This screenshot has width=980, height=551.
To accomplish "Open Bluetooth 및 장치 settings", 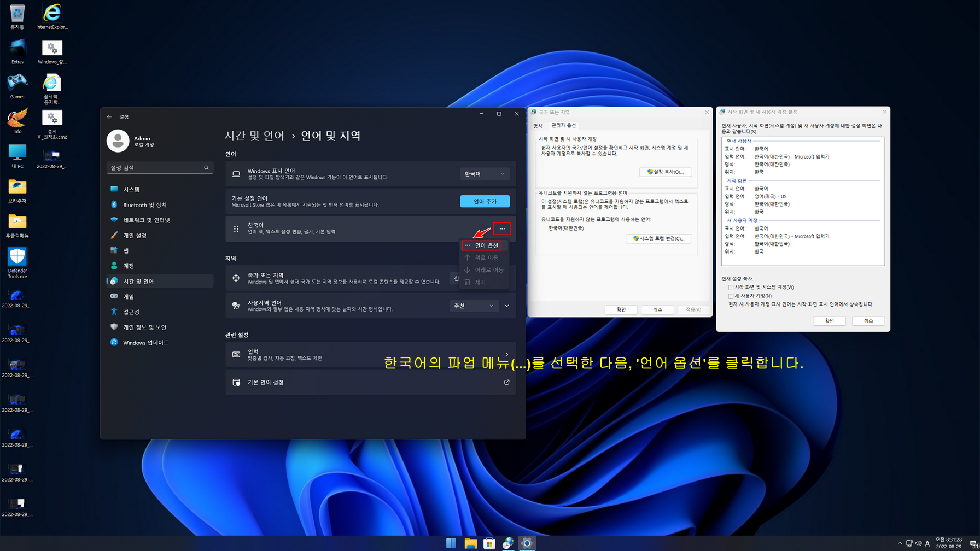I will pos(159,204).
